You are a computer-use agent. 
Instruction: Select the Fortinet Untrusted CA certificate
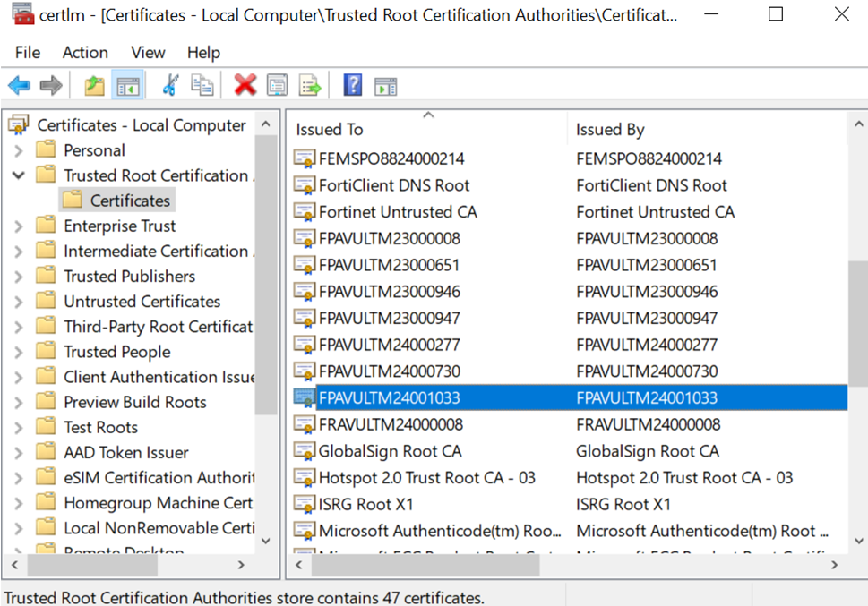[x=398, y=212]
